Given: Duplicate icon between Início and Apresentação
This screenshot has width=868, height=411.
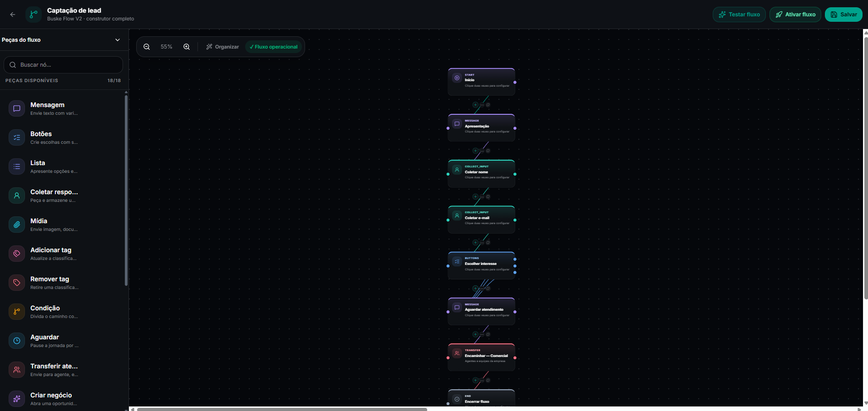Looking at the screenshot, I should [x=488, y=105].
